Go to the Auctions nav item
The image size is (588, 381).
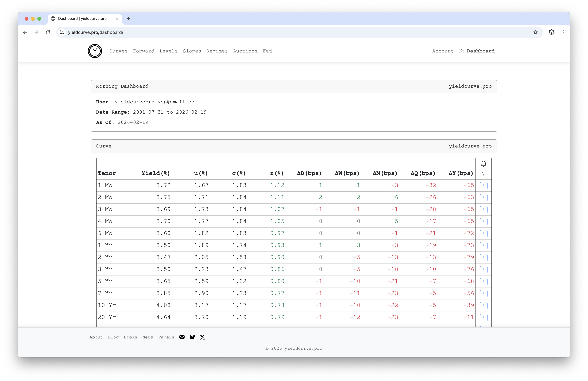tap(245, 51)
